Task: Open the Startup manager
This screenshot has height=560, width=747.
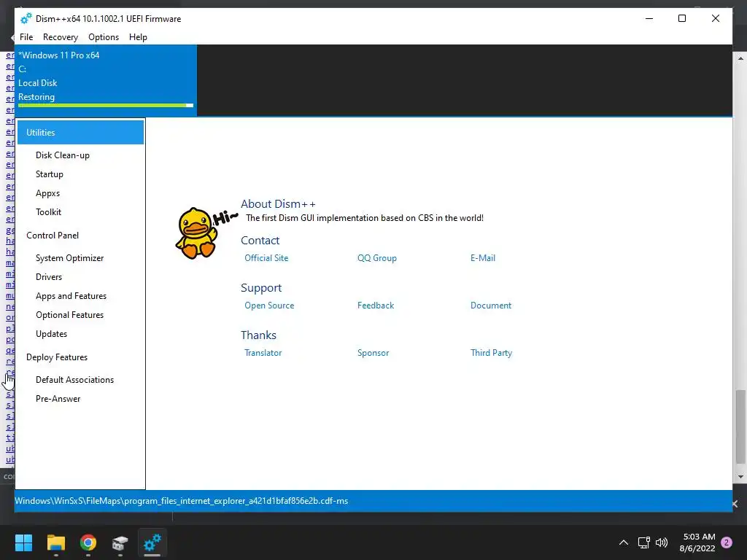Action: tap(50, 174)
